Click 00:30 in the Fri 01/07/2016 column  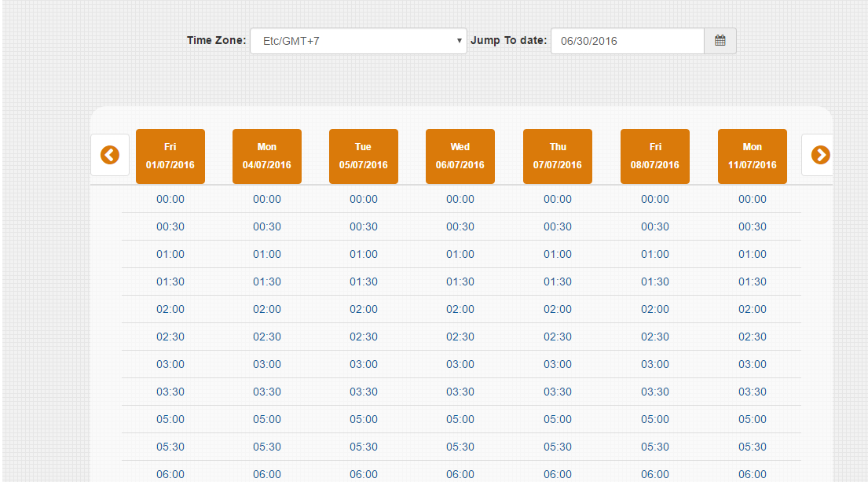pos(170,226)
